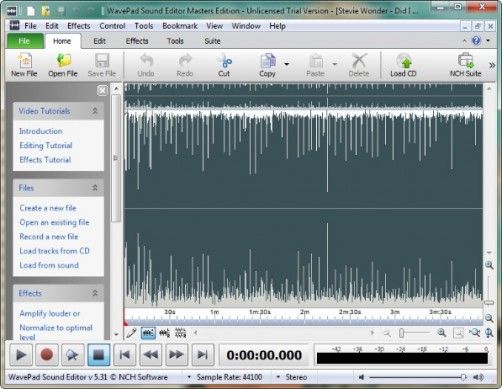Jump to end with the skip-forward button
This screenshot has width=502, height=389.
pyautogui.click(x=203, y=355)
